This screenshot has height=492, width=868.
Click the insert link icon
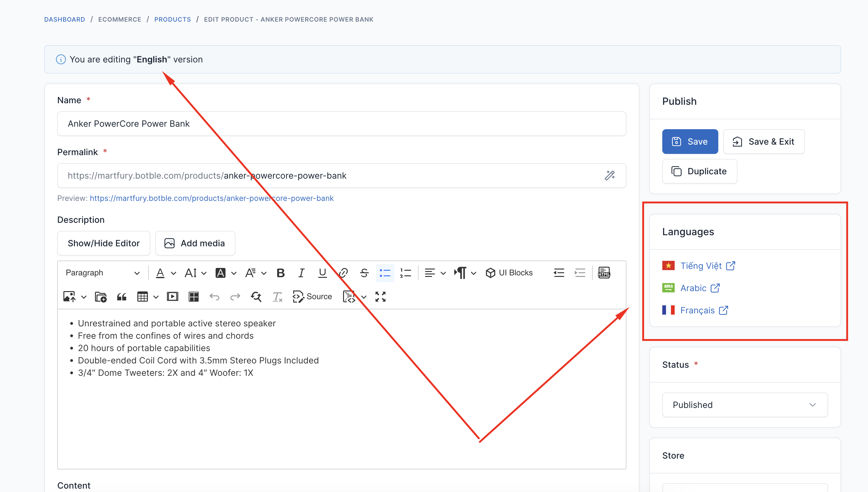point(343,273)
